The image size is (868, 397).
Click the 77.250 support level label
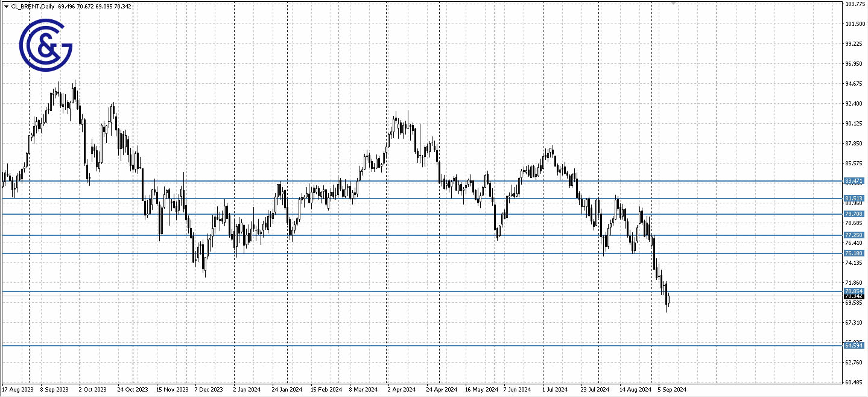click(x=854, y=234)
